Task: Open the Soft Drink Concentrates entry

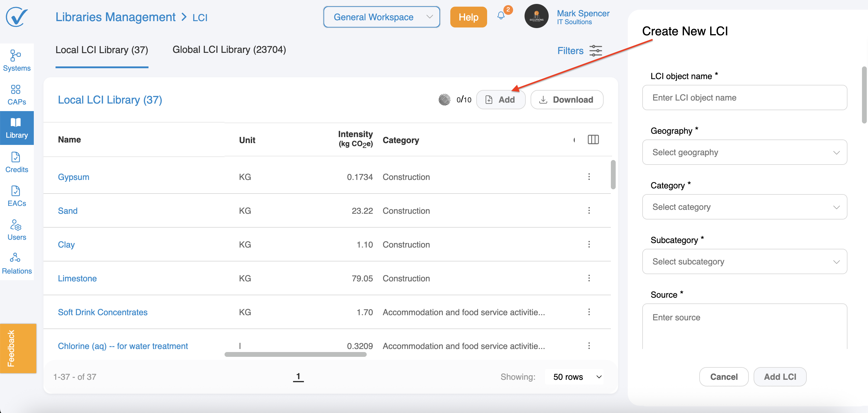Action: (103, 312)
